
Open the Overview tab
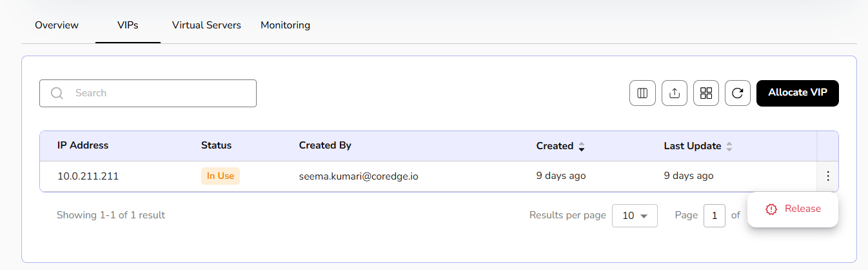57,25
